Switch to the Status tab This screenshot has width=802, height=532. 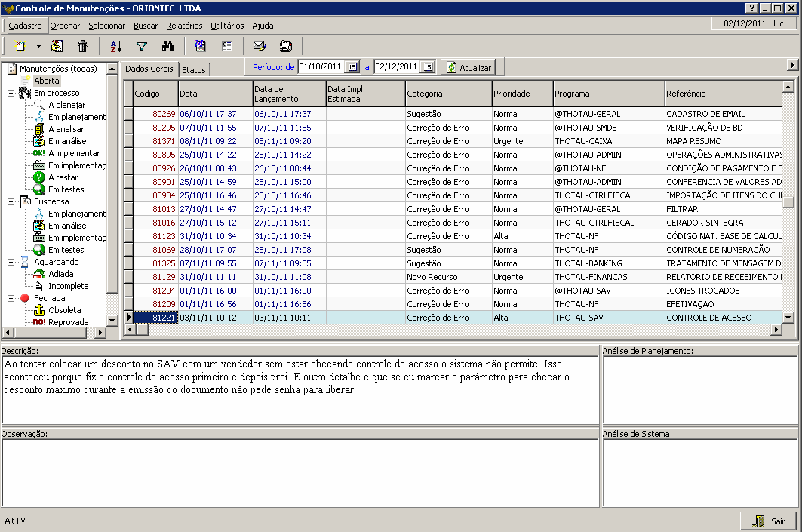tap(194, 69)
